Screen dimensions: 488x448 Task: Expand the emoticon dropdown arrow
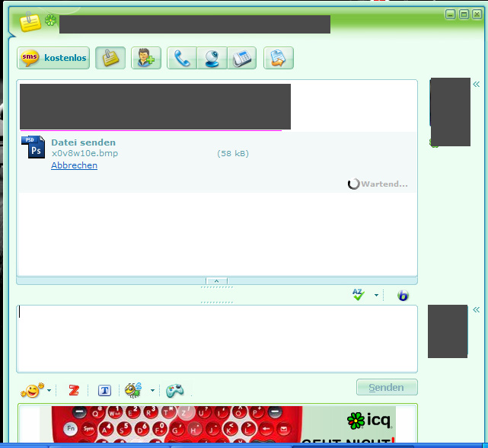point(49,390)
